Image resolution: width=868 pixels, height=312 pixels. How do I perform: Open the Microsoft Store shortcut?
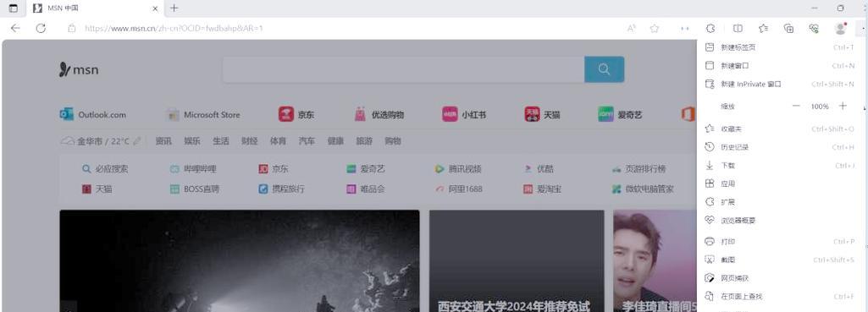pyautogui.click(x=203, y=114)
